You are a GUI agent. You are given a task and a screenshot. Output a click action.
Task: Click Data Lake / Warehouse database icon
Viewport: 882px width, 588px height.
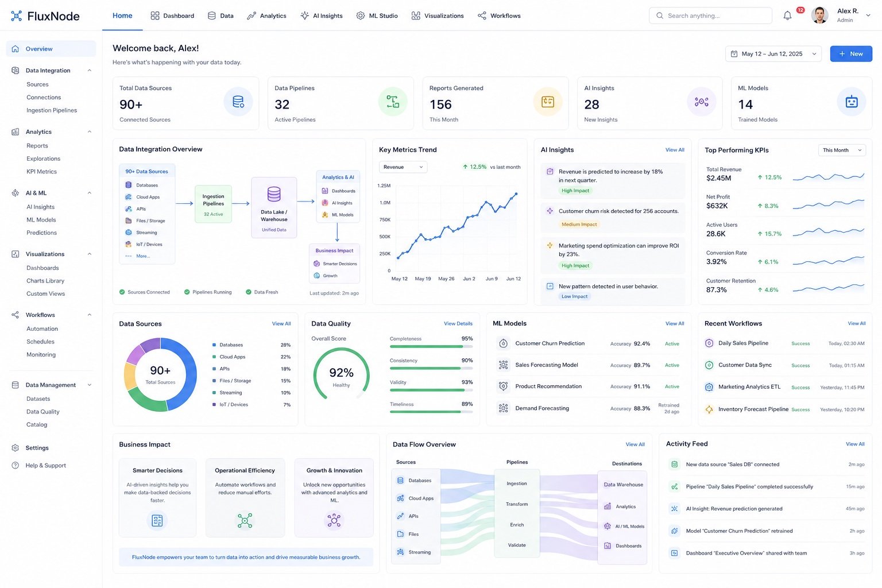[274, 194]
